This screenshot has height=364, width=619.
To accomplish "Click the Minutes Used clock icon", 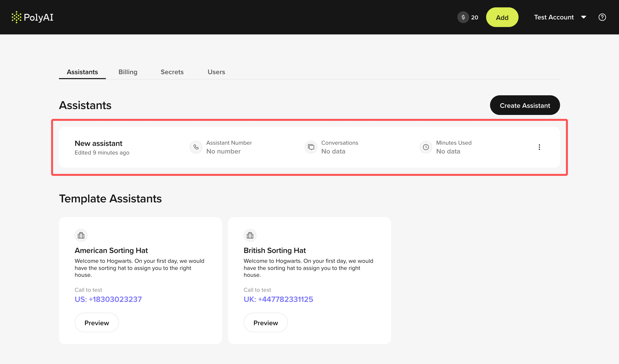I will point(426,147).
